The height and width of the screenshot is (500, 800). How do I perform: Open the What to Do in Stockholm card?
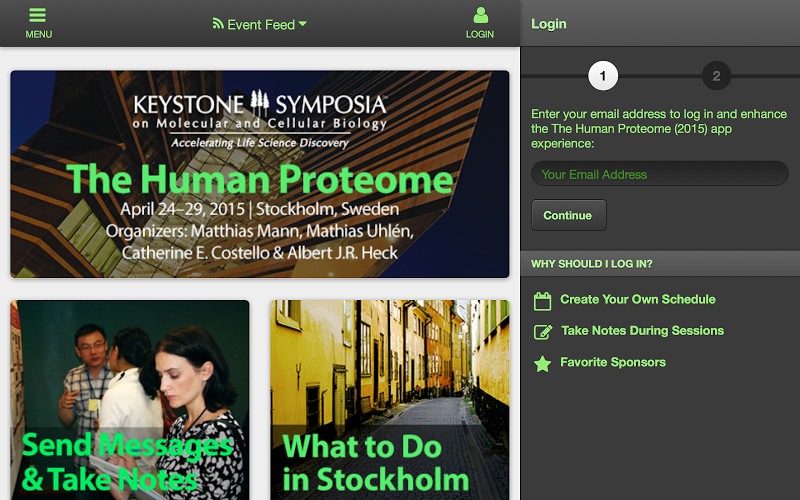pos(390,400)
